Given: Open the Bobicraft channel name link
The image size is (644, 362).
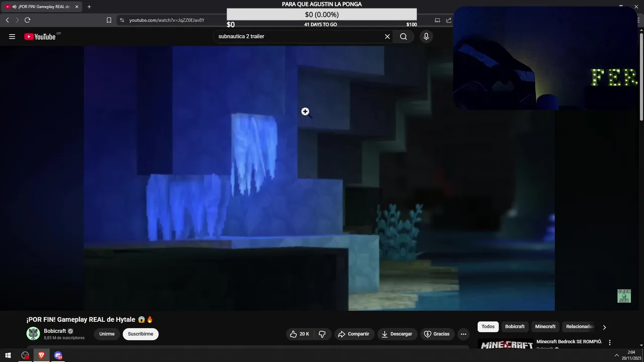Looking at the screenshot, I should pyautogui.click(x=55, y=331).
